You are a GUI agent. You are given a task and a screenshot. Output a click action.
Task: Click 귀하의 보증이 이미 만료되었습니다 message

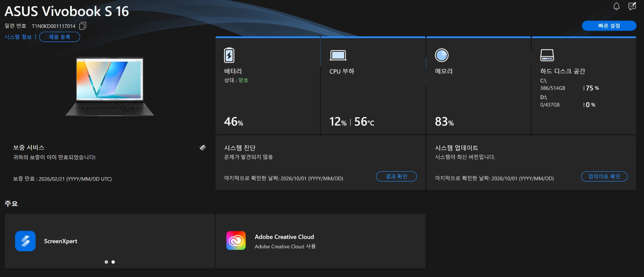[54, 157]
